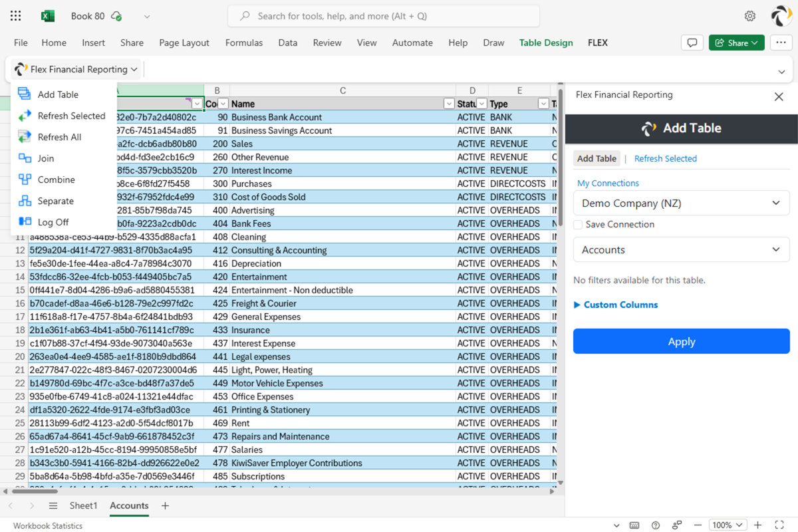
Task: Click the feedback icon in status bar
Action: [x=677, y=525]
